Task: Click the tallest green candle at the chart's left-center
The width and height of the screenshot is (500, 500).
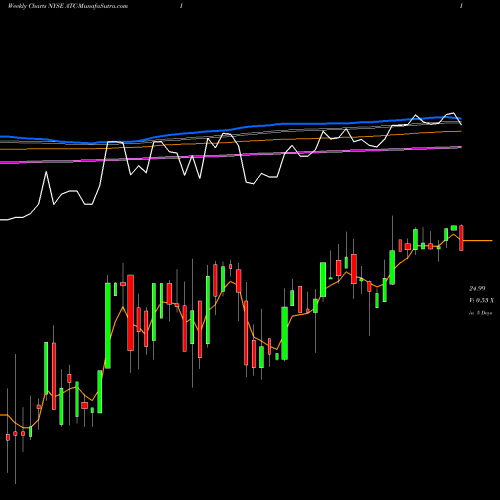Action: pyautogui.click(x=108, y=325)
